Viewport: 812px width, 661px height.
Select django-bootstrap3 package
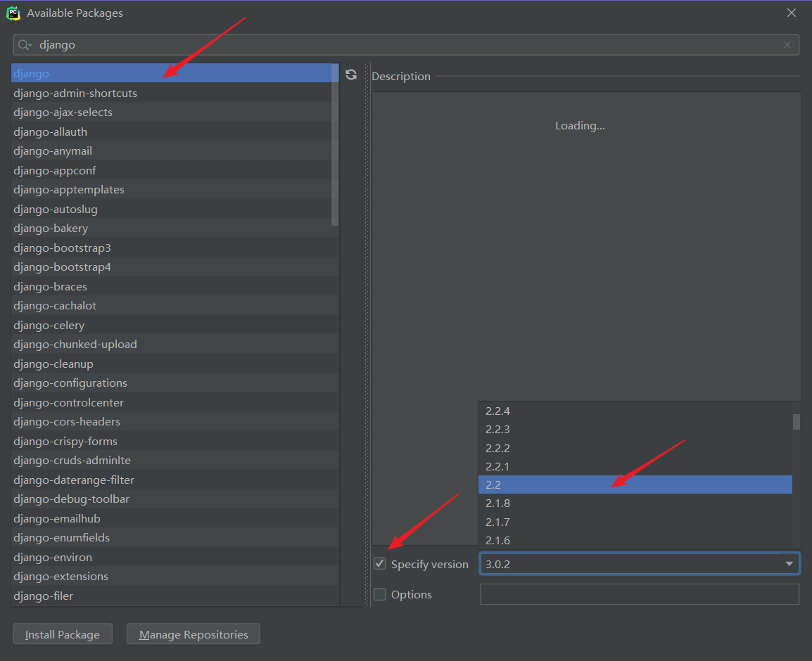pos(175,248)
